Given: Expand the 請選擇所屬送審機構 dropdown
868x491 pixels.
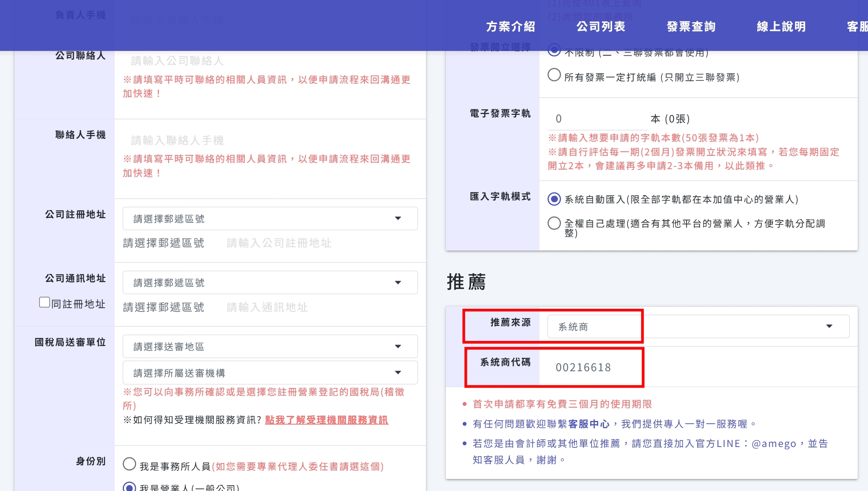Looking at the screenshot, I should click(x=270, y=372).
